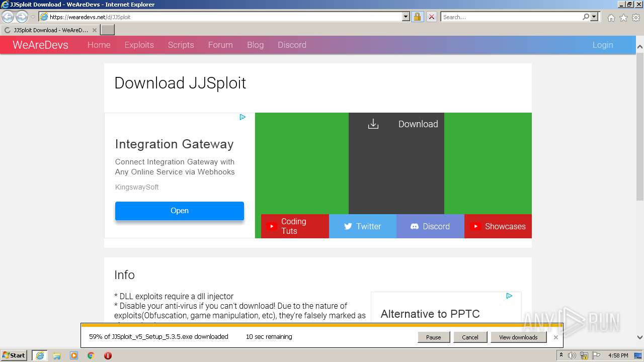Select the JJSploit Download tab
This screenshot has width=644, height=362.
[x=50, y=30]
